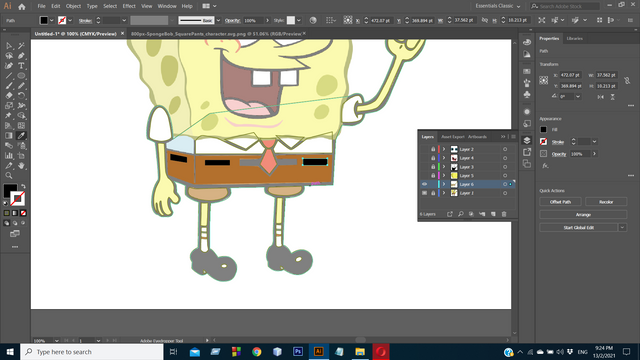This screenshot has width=640, height=360.
Task: Select the Eyedropper tool
Action: click(21, 136)
